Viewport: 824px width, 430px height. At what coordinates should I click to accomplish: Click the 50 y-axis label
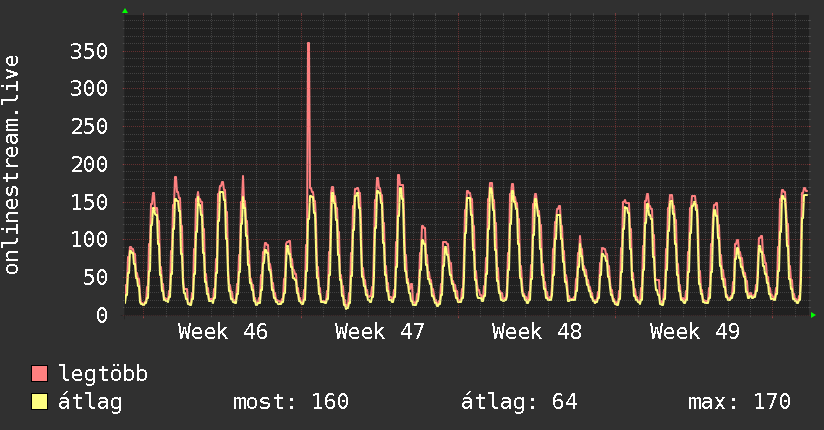tap(95, 278)
